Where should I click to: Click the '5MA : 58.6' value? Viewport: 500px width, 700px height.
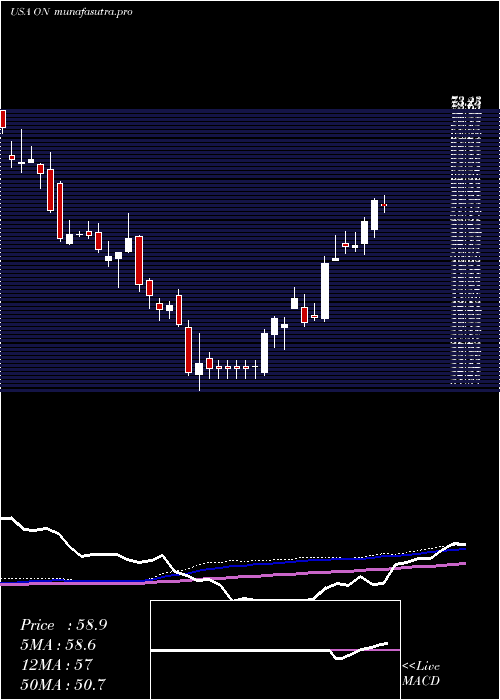pos(58,645)
